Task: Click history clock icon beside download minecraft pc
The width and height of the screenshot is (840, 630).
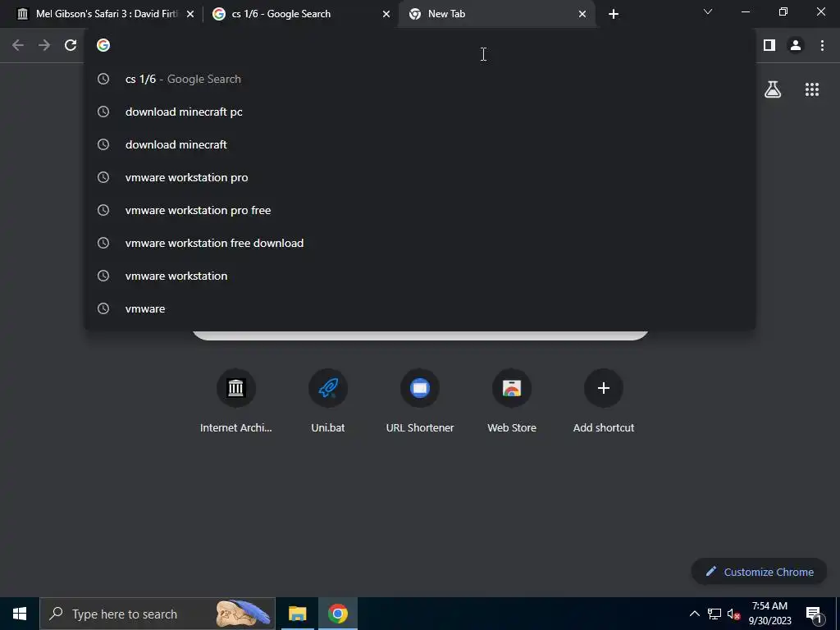Action: tap(103, 112)
